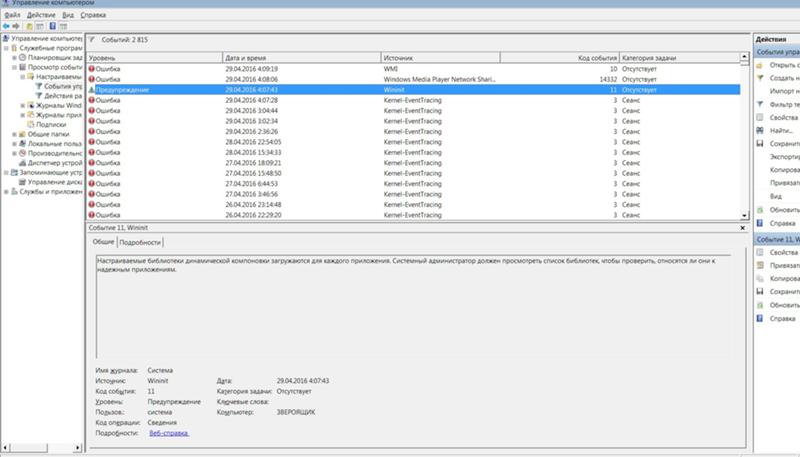Expand the Общие папки tree node

pyautogui.click(x=15, y=134)
